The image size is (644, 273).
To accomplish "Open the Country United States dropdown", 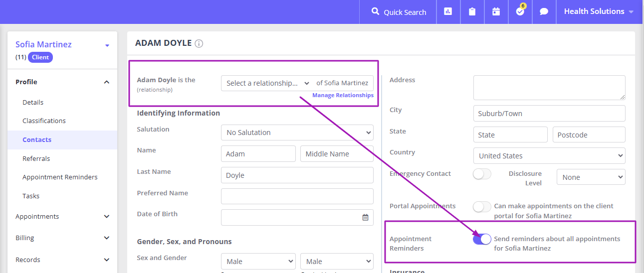I will click(549, 155).
